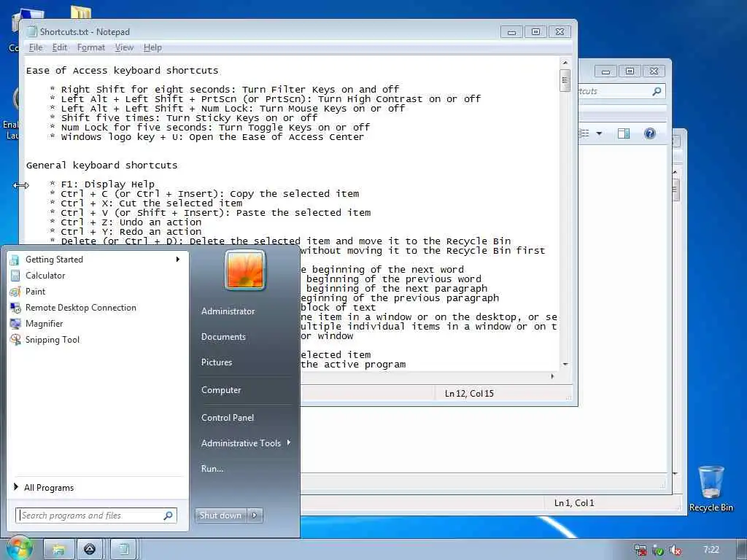Minimize the Shortcuts.txt Notepad window
The width and height of the screenshot is (747, 560).
point(511,32)
